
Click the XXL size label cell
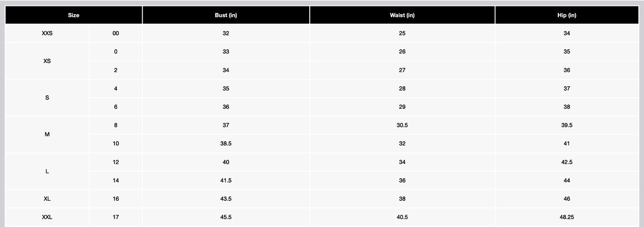point(47,217)
